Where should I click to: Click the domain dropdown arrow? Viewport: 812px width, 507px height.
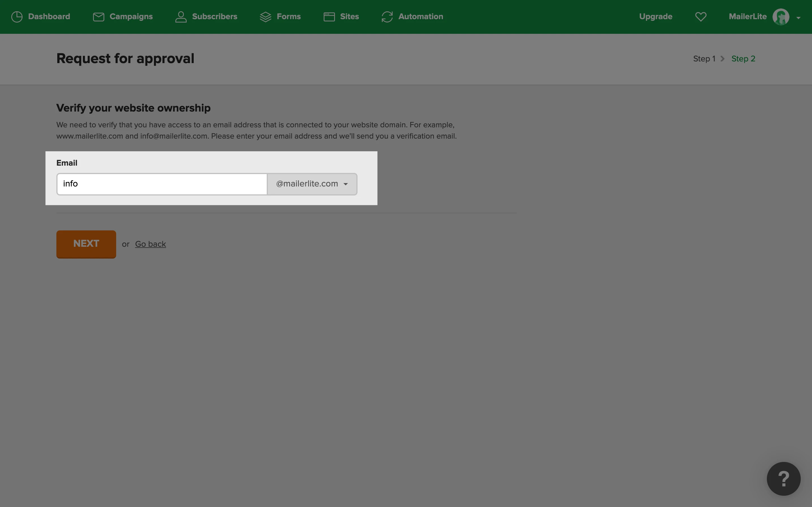[346, 184]
